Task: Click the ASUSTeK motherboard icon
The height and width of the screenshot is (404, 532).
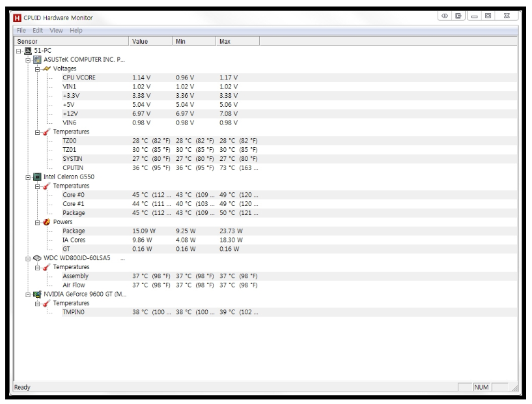Action: coord(37,60)
